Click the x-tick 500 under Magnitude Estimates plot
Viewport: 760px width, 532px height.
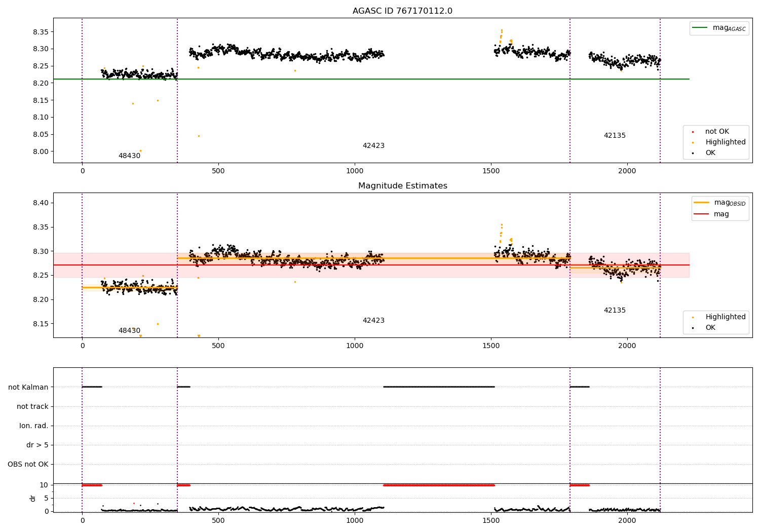tap(218, 346)
